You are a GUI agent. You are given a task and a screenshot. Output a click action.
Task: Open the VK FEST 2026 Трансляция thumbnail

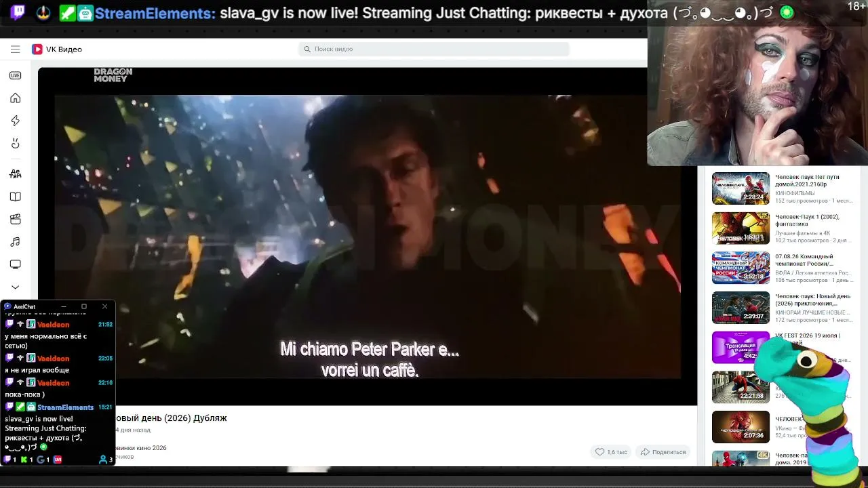pos(741,347)
